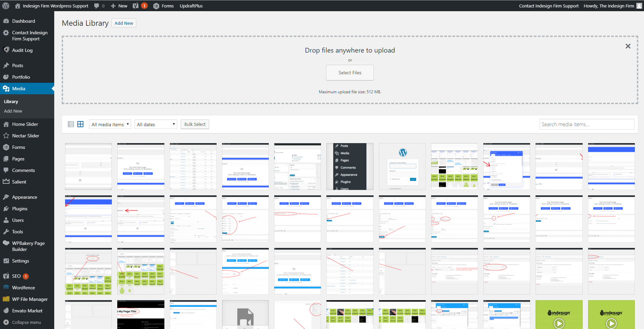Switch to grid view icon
This screenshot has height=329, width=644.
pos(80,124)
